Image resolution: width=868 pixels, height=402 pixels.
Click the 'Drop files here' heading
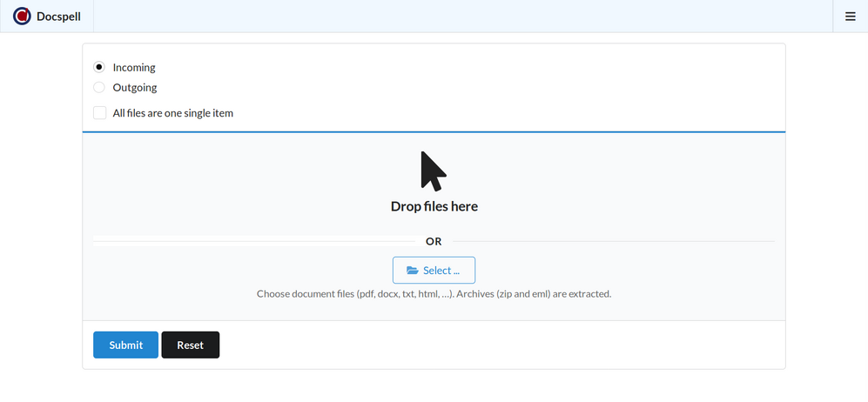pos(434,206)
